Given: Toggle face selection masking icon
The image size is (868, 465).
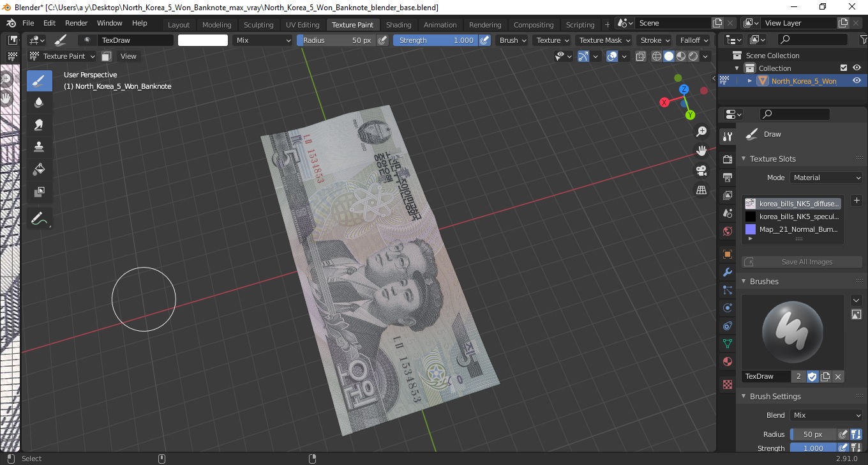Looking at the screenshot, I should [107, 56].
